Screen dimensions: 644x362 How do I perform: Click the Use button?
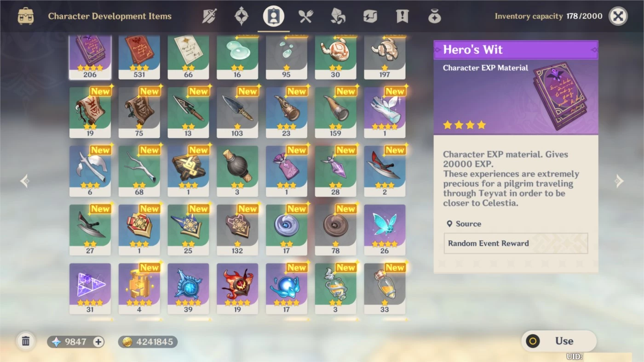[559, 341]
